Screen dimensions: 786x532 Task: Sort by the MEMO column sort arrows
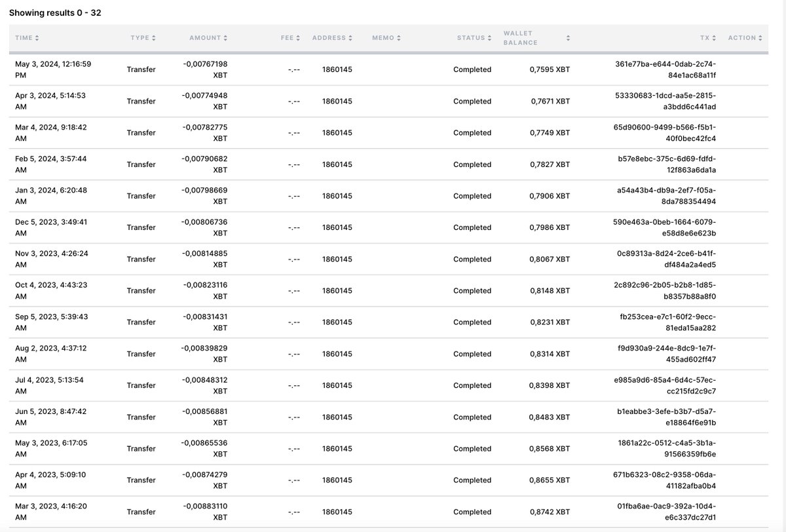399,38
